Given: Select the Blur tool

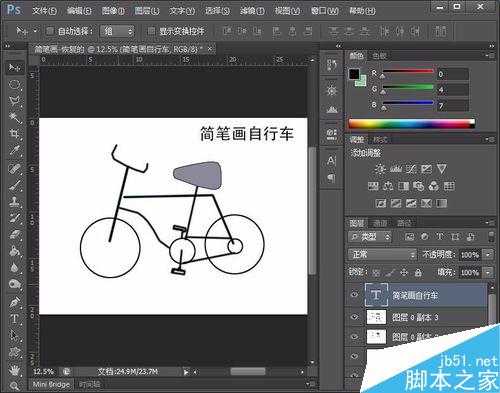Looking at the screenshot, I should [x=14, y=267].
